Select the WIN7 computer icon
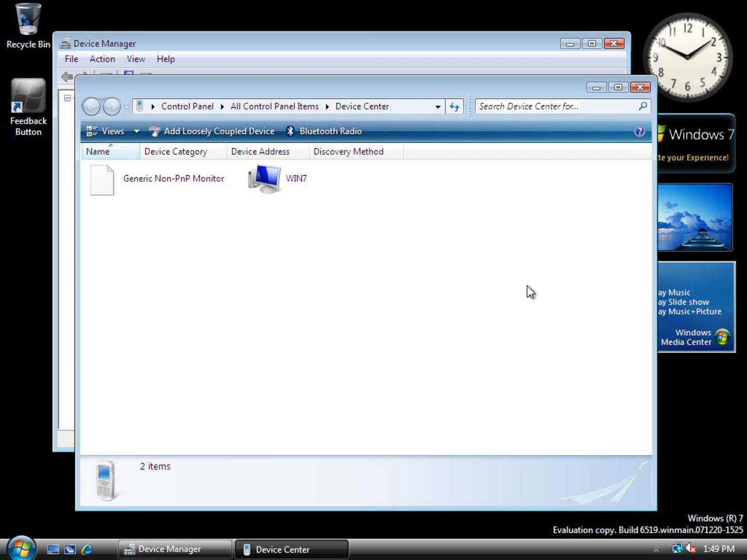747x560 pixels. tap(264, 178)
